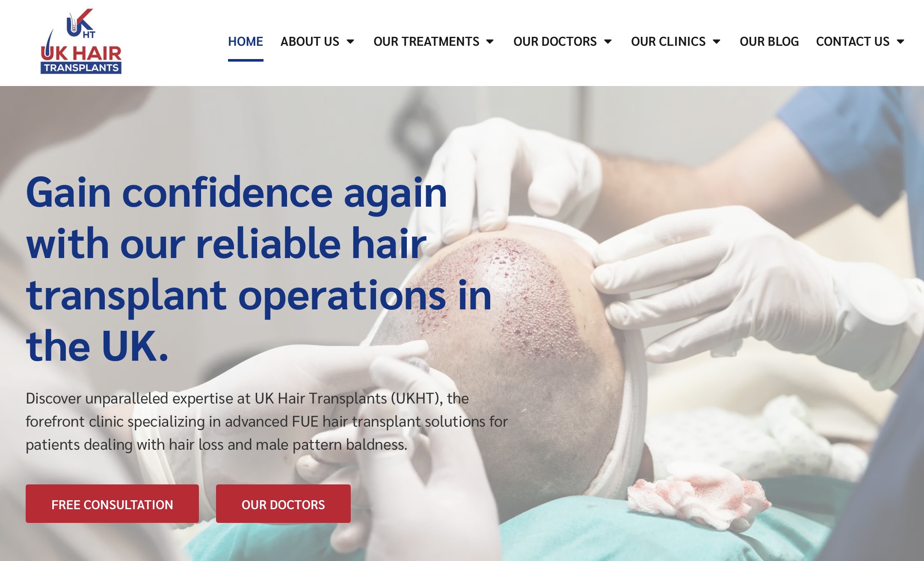This screenshot has height=561, width=924.
Task: Expand the arrow beside OUR TREATMENTS
Action: [490, 42]
